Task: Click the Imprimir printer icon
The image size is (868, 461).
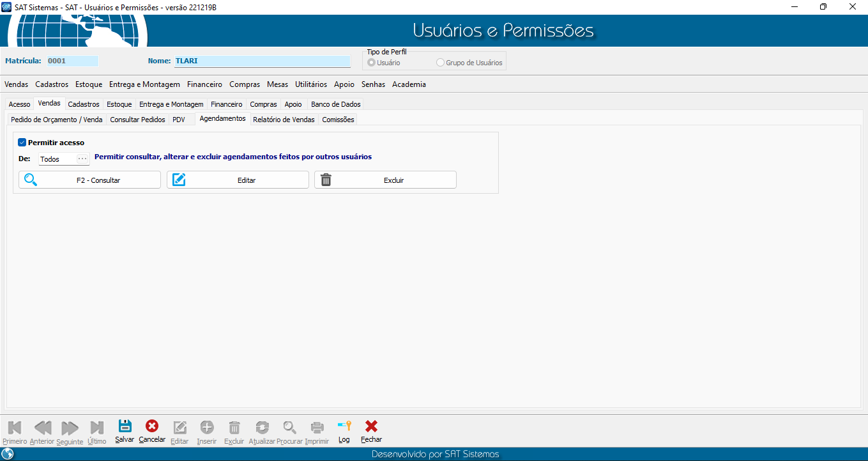Action: coord(317,428)
